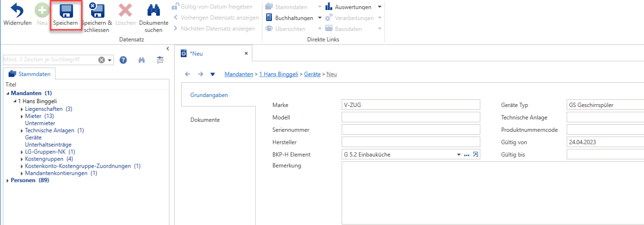Expand Liegenschaften (3) tree node
The width and height of the screenshot is (644, 225).
pos(22,109)
